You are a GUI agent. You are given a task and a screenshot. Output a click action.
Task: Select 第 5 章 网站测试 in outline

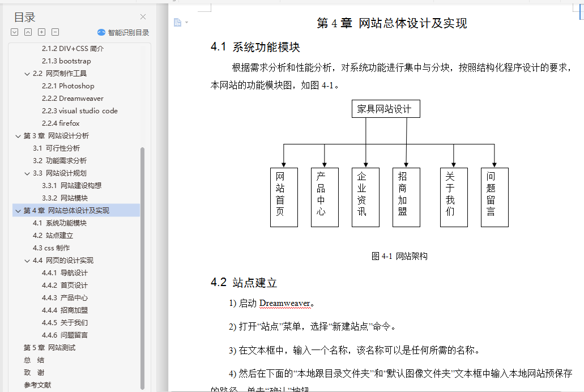click(49, 348)
